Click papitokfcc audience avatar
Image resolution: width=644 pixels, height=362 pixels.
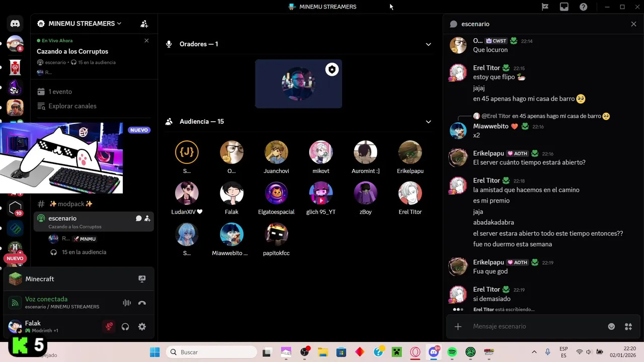pos(276,234)
